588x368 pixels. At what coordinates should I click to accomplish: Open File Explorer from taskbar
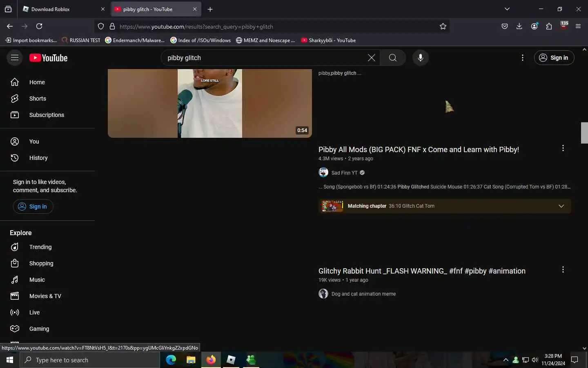(x=191, y=360)
